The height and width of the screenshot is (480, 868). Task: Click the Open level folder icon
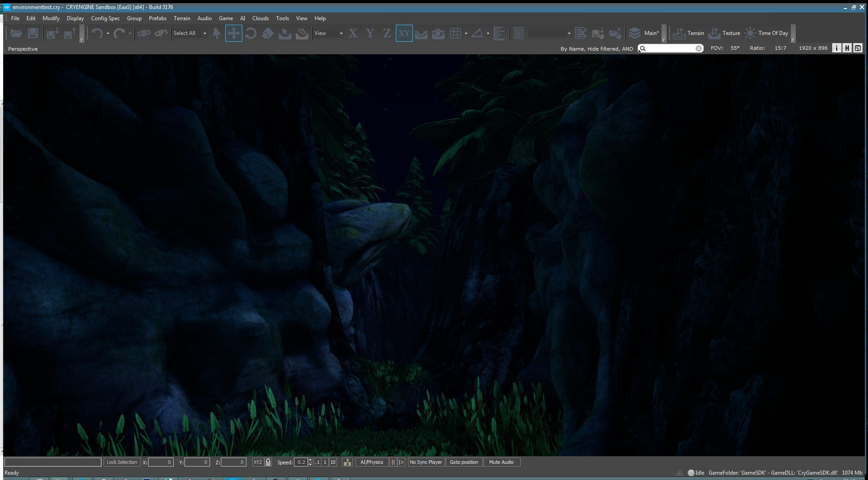[x=16, y=33]
